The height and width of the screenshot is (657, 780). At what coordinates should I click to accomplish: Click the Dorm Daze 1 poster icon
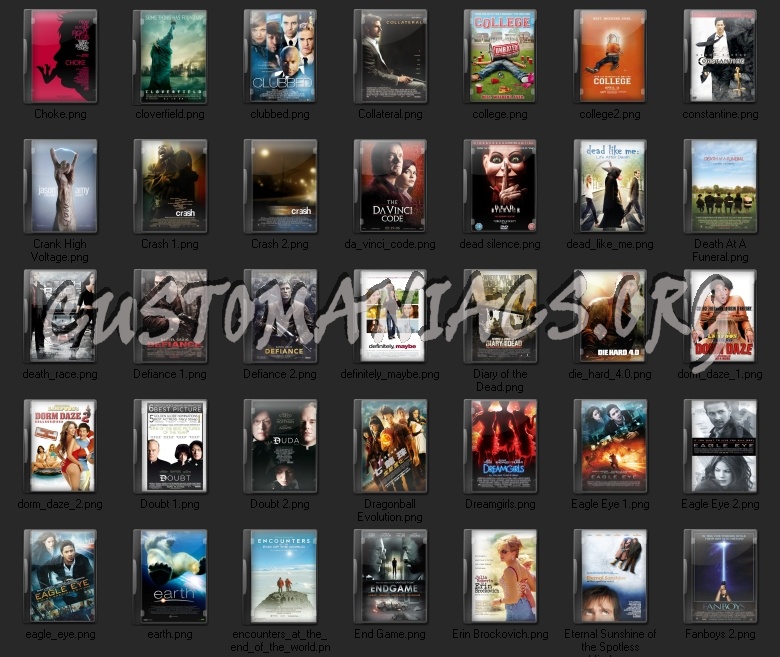coord(720,316)
